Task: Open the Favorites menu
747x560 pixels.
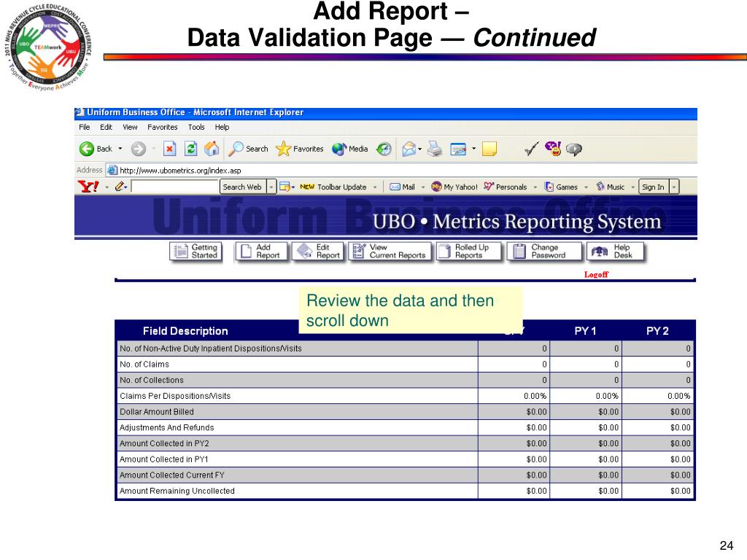Action: [x=163, y=127]
